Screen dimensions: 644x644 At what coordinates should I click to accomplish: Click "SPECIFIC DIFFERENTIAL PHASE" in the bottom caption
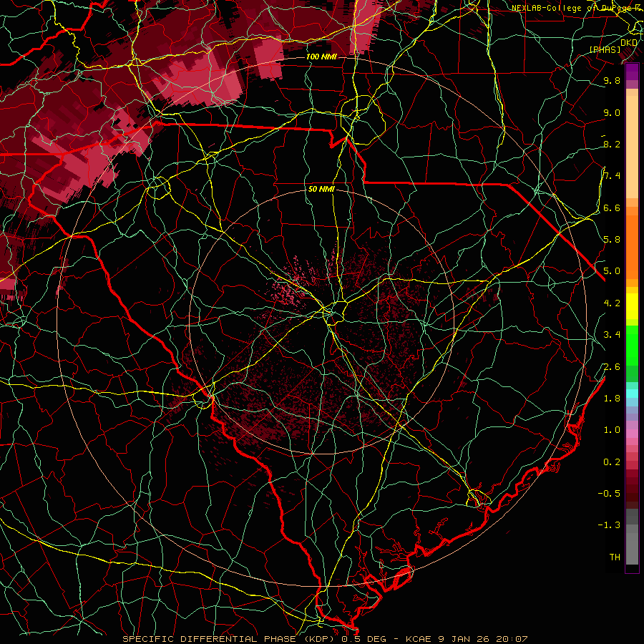[209, 639]
